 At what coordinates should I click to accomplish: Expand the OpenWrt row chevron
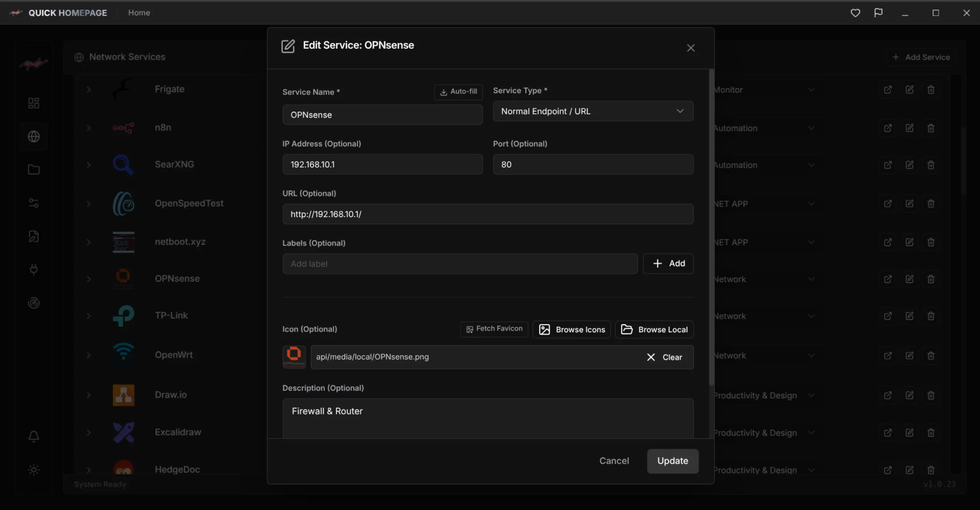click(x=89, y=355)
